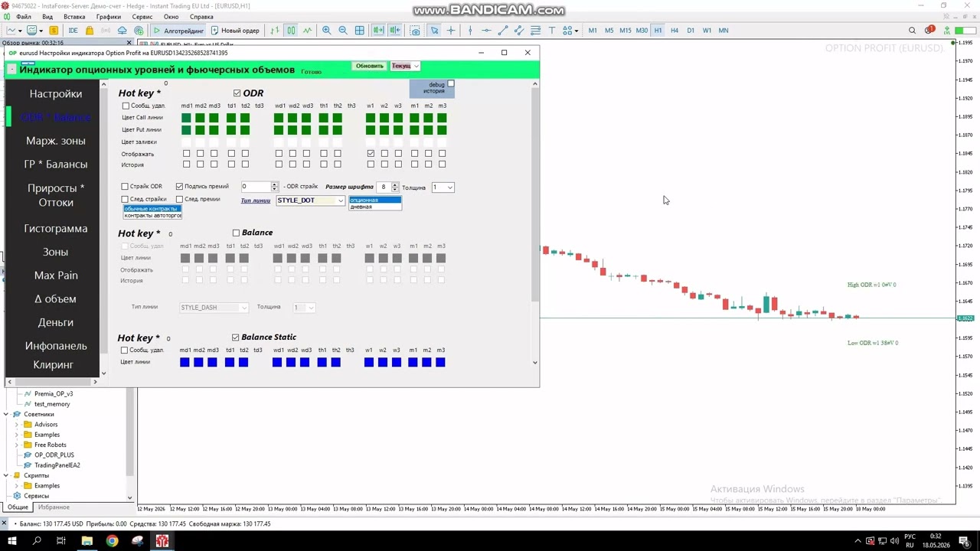Open the Марж. зоны section
The width and height of the screenshot is (980, 551).
pos(56,141)
